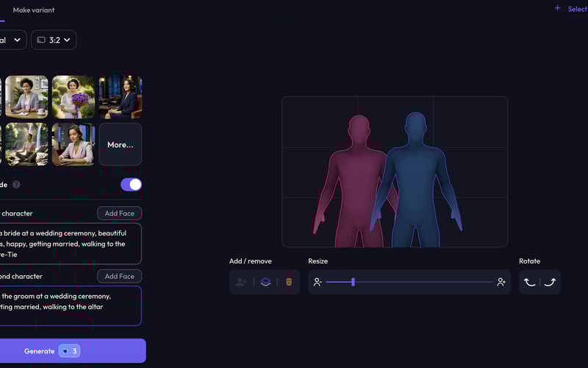This screenshot has height=368, width=588.
Task: Select the bride with purple bouquet thumbnail
Action: [73, 97]
